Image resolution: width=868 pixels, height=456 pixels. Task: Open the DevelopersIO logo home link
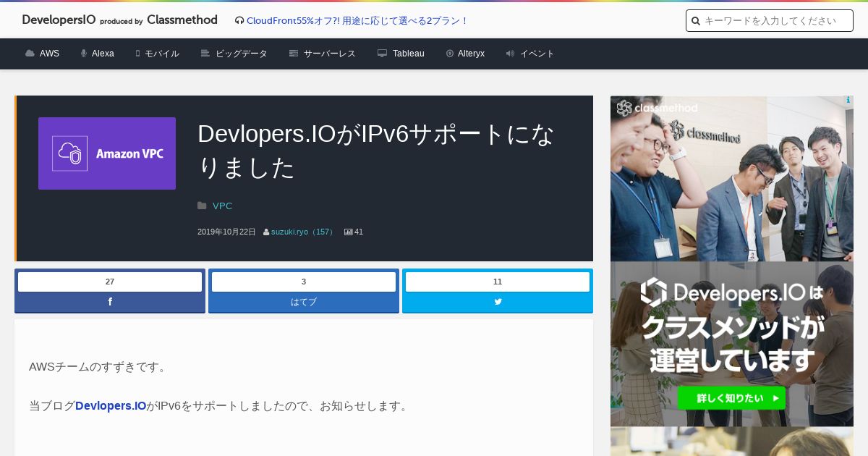119,20
